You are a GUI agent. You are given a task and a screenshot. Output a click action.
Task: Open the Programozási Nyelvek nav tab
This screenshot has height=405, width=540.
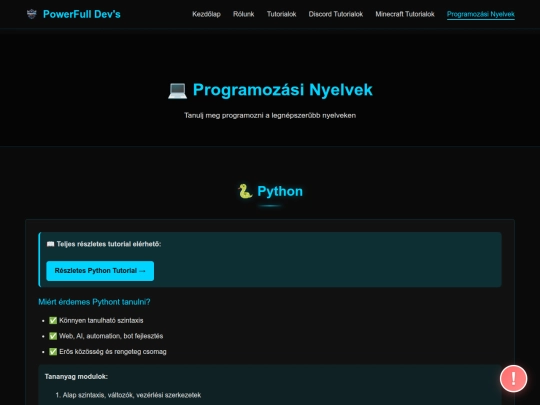pos(481,14)
